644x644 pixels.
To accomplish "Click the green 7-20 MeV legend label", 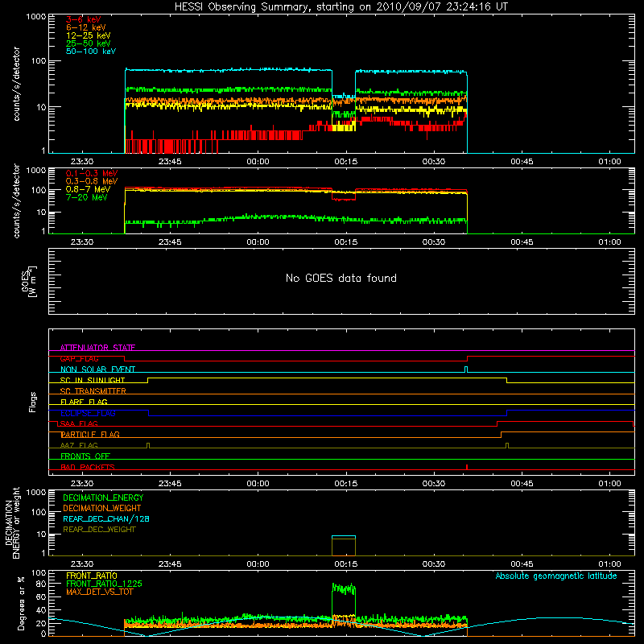I will tap(87, 197).
